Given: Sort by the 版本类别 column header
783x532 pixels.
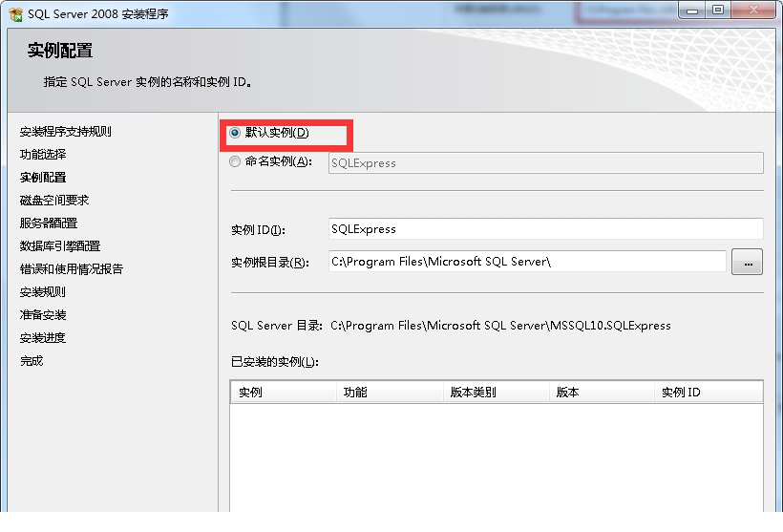Looking at the screenshot, I should tap(496, 393).
